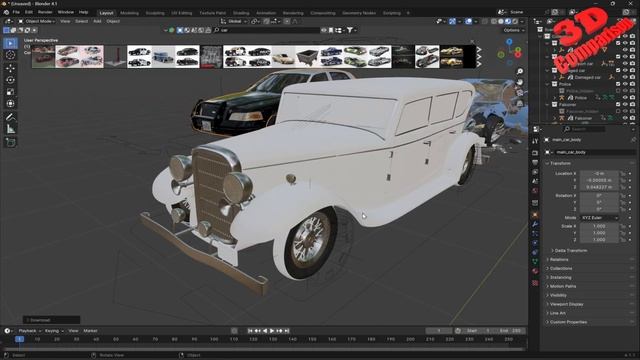Switch to material preview shading
The width and height of the screenshot is (640, 360).
(x=508, y=21)
